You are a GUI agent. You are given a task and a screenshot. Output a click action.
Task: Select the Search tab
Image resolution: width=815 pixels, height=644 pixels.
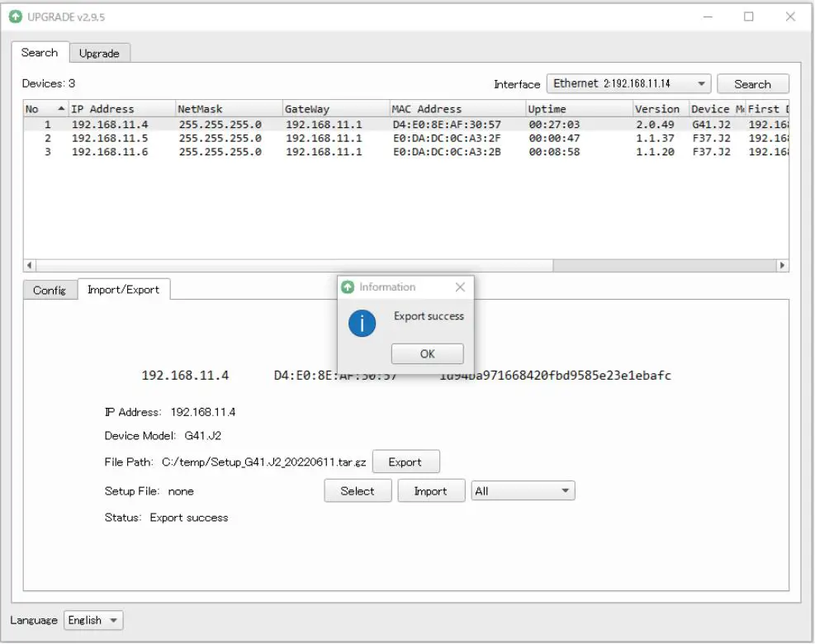pos(40,53)
